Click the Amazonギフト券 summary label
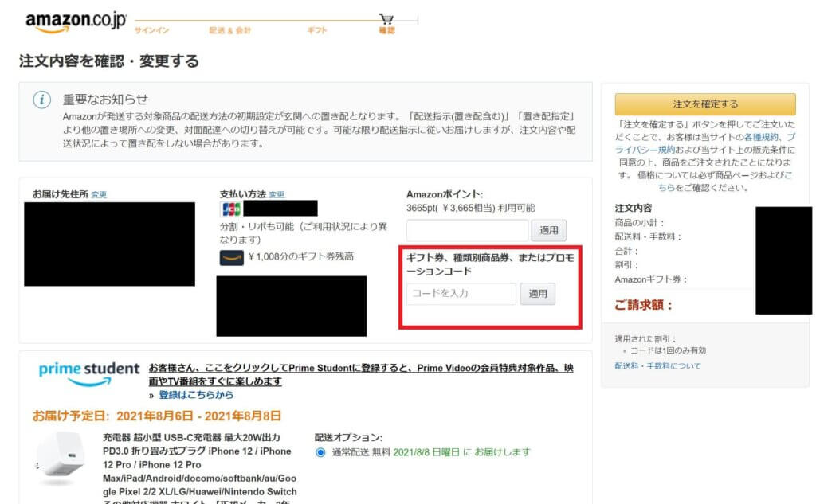Viewport: 816px width, 504px height. tap(651, 279)
